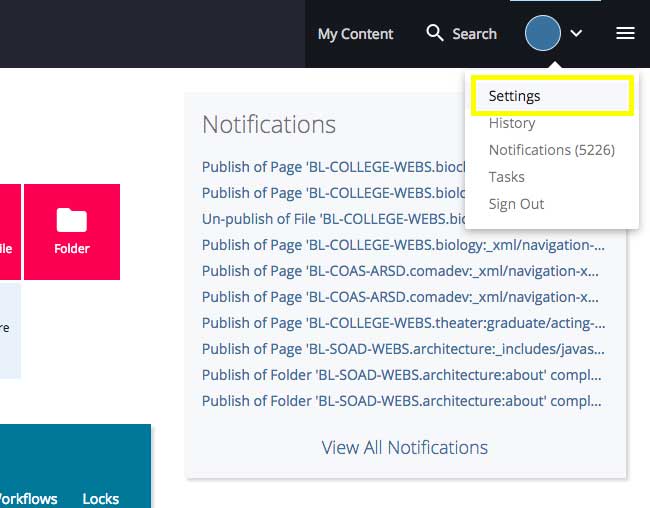The image size is (650, 508).
Task: Click View All Notifications link
Action: [404, 447]
